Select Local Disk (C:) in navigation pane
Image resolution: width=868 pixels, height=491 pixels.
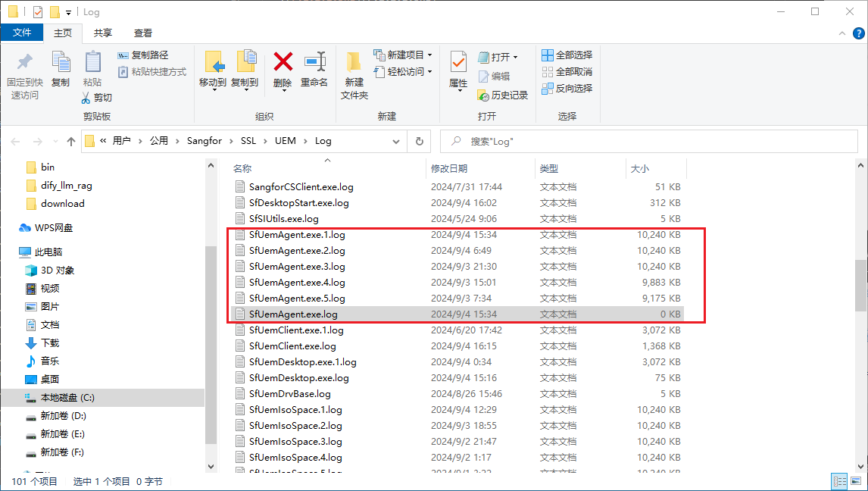67,398
